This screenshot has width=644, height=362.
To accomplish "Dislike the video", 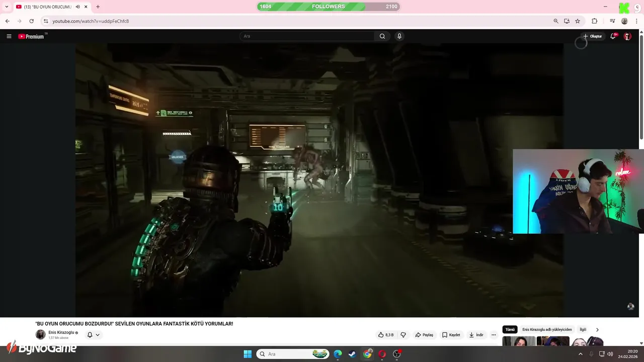I will tap(403, 335).
